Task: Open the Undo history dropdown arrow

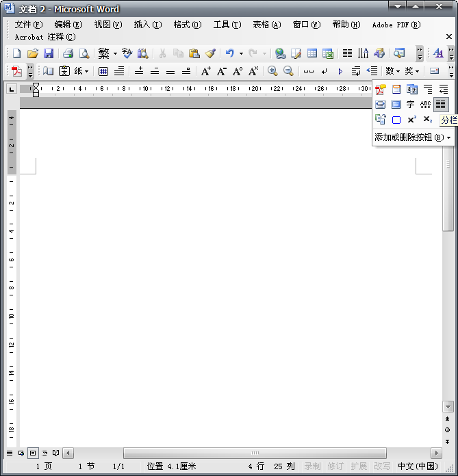Action: point(241,53)
